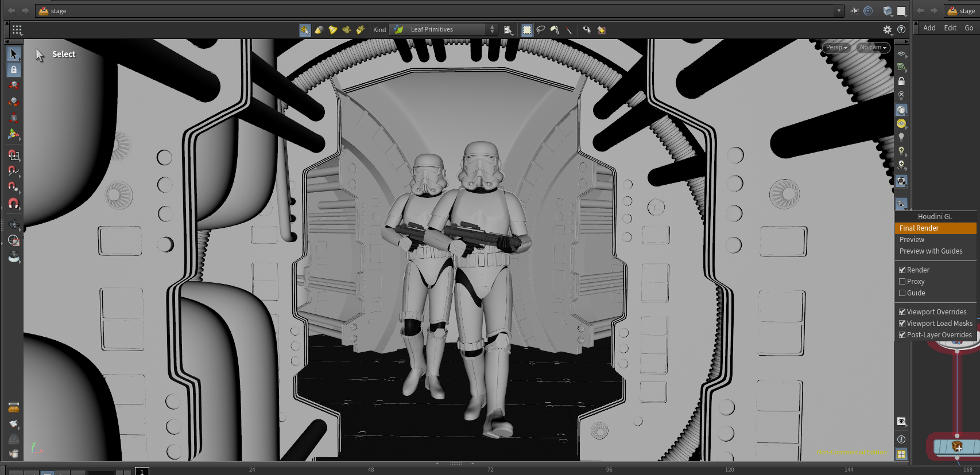Screen dimensions: 980x475
Task: Activate the snap to grid magnet tool
Action: pyautogui.click(x=14, y=155)
